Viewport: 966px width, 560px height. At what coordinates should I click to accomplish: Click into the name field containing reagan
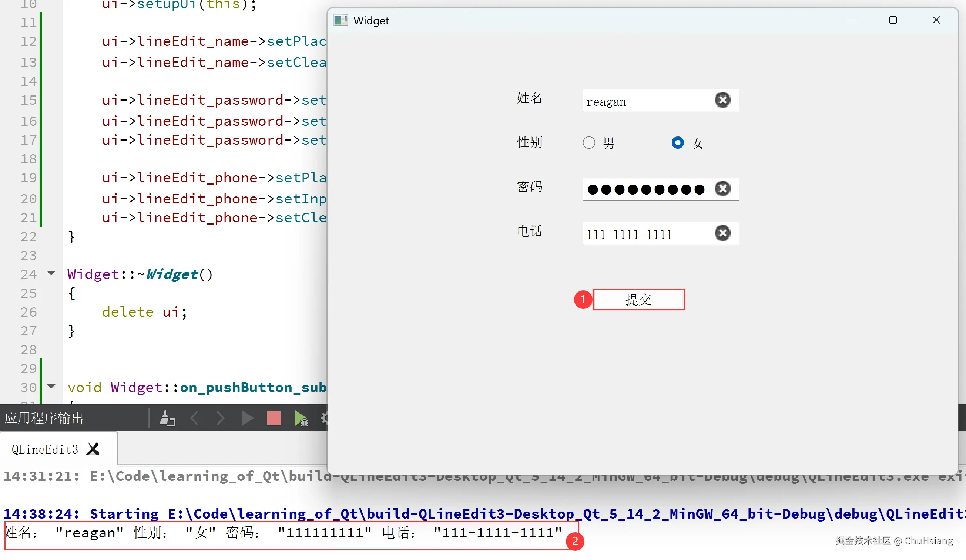tap(644, 101)
